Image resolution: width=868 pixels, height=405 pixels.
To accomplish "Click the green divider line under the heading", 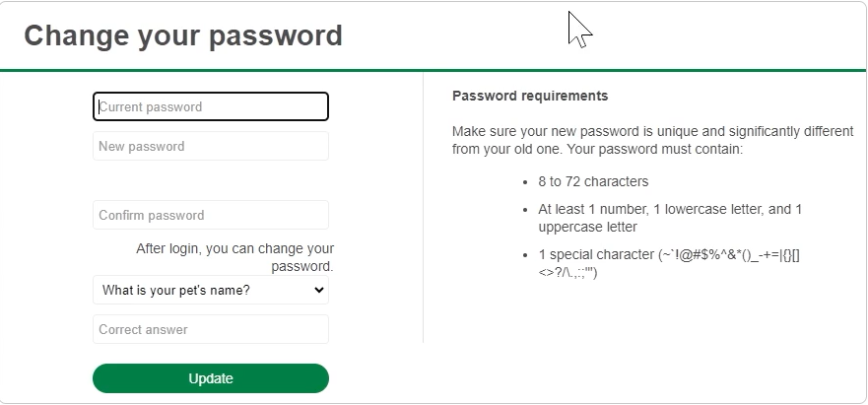I will pyautogui.click(x=433, y=70).
